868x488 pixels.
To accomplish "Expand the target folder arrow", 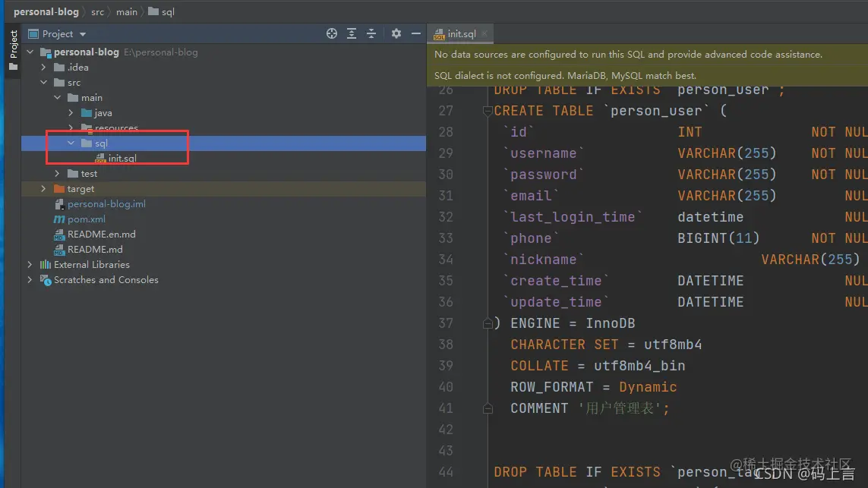I will click(44, 189).
